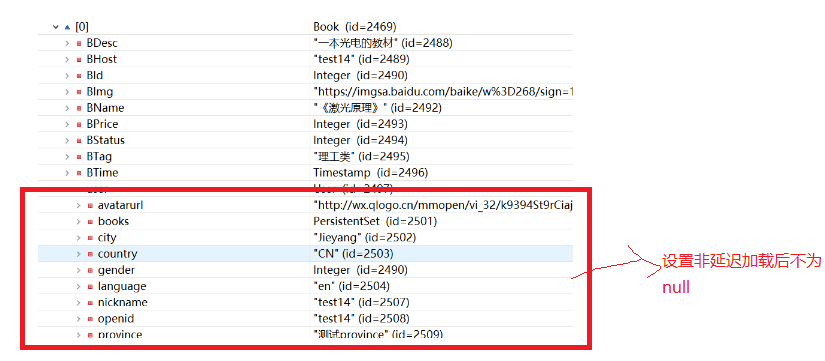Expand the BId field
Image resolution: width=825 pixels, height=361 pixels.
coord(67,76)
